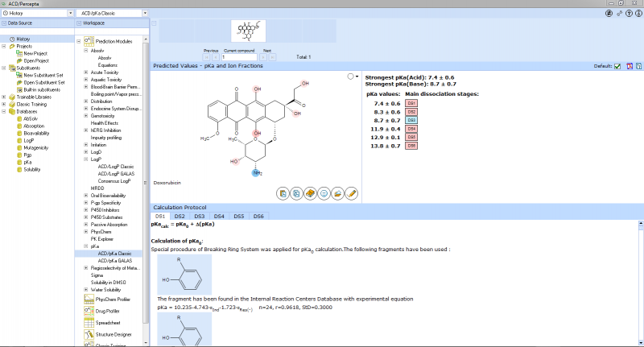
Task: Click the about info icon at top right
Action: 638,14
